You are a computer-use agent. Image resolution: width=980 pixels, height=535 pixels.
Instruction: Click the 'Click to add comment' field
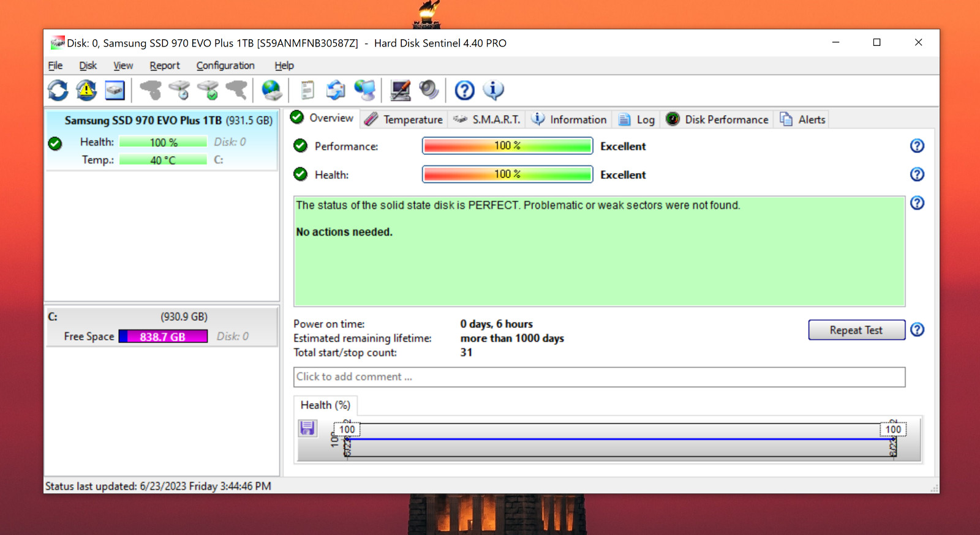pos(599,377)
